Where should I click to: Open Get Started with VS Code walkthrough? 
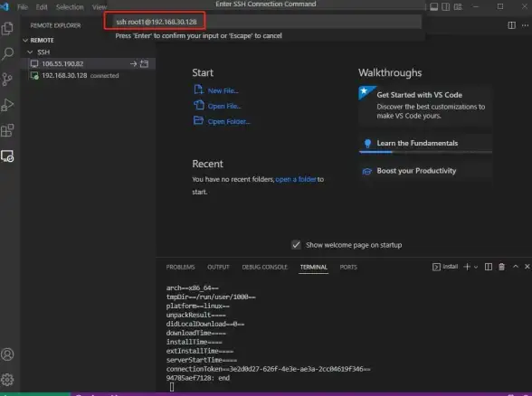coord(425,106)
